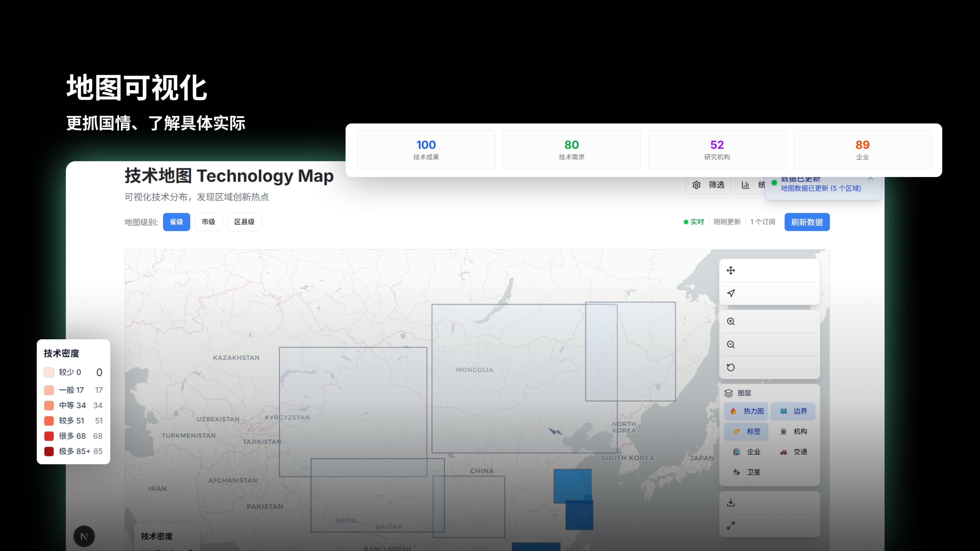Image resolution: width=980 pixels, height=551 pixels.
Task: Enable the 卫星 satellite layer
Action: point(746,472)
